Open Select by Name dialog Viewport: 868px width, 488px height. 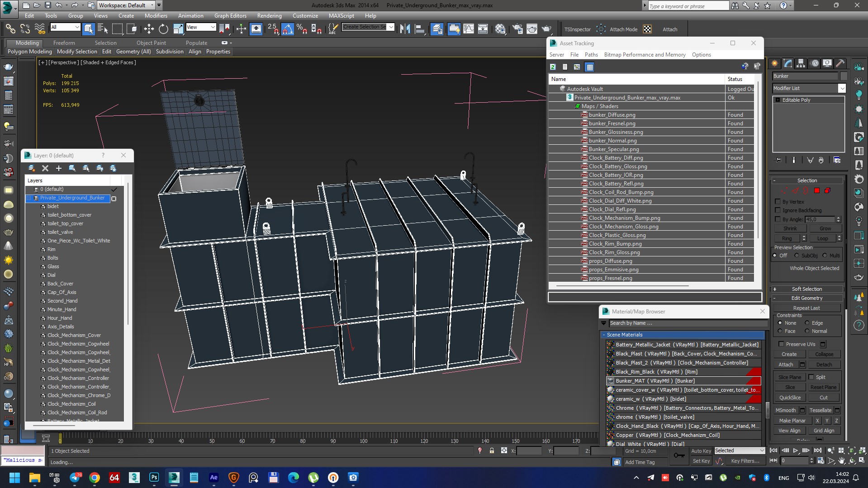[x=103, y=29]
